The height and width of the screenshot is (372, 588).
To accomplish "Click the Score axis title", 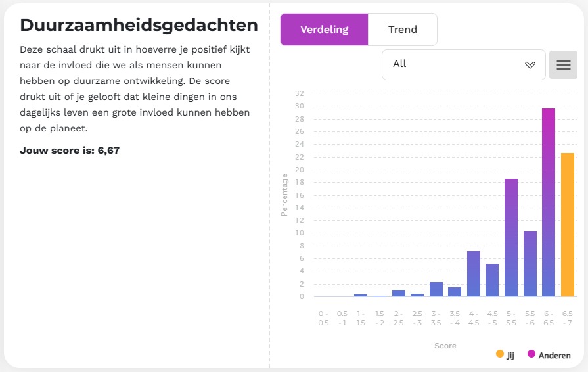I will click(x=445, y=346).
